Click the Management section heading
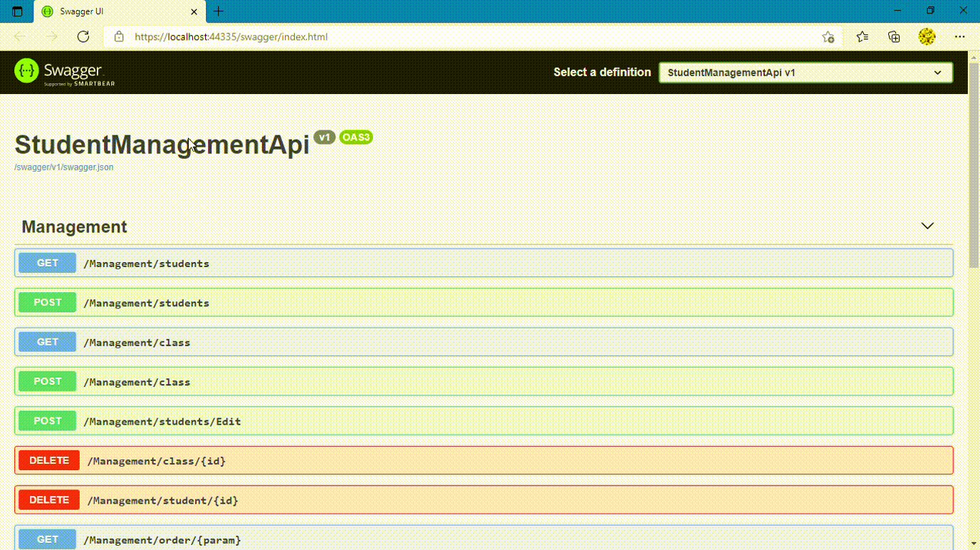Viewport: 980px width, 550px height. coord(74,227)
